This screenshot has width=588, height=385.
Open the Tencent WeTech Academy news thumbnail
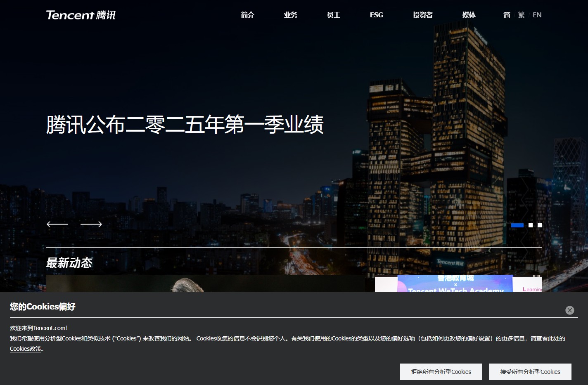[x=458, y=284]
